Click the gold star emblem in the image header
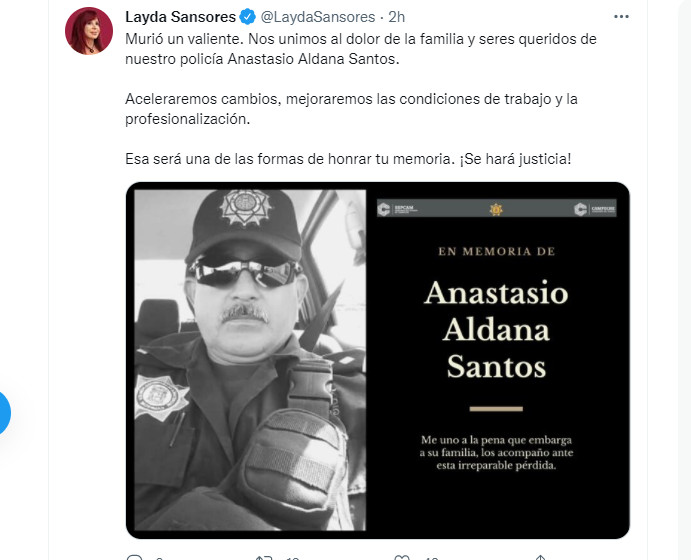 point(496,209)
